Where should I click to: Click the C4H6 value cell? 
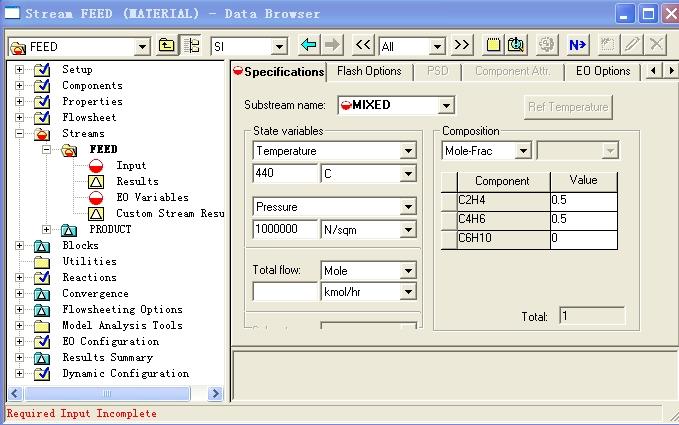(x=584, y=219)
